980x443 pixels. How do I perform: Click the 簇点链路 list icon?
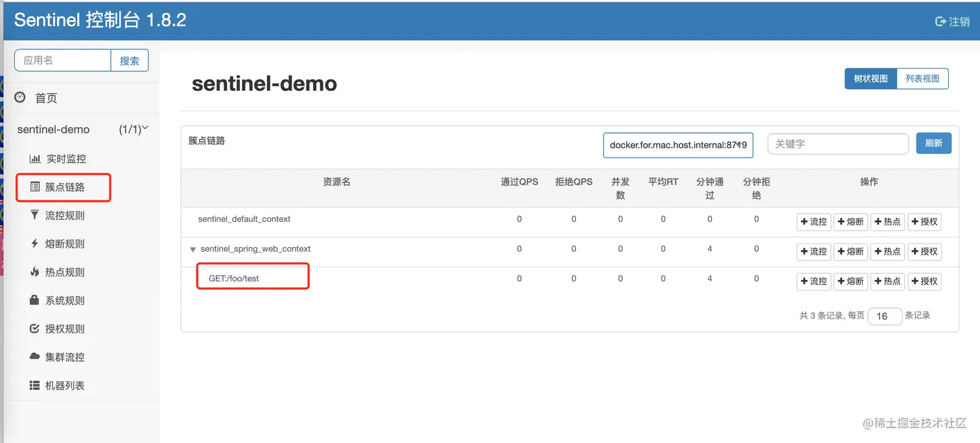coord(35,187)
